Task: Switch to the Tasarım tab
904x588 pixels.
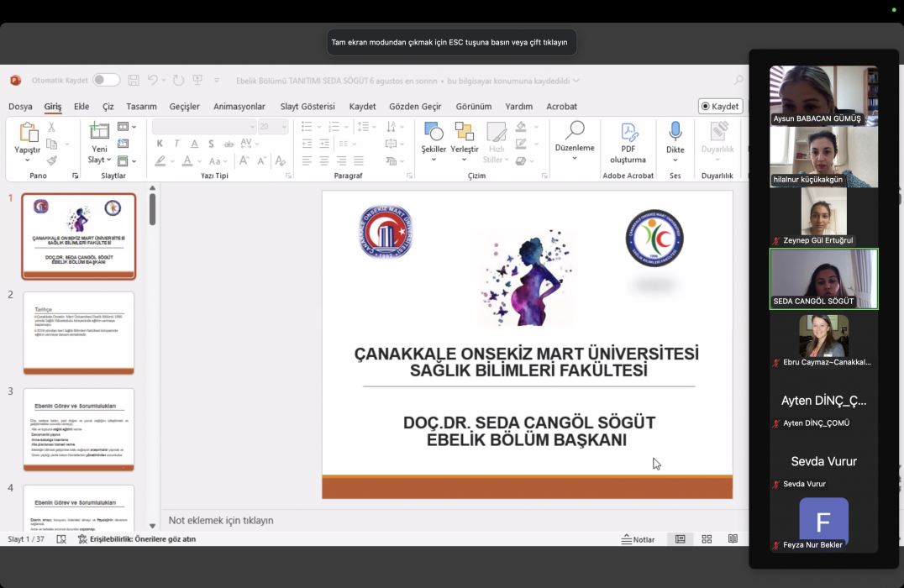Action: coord(141,106)
